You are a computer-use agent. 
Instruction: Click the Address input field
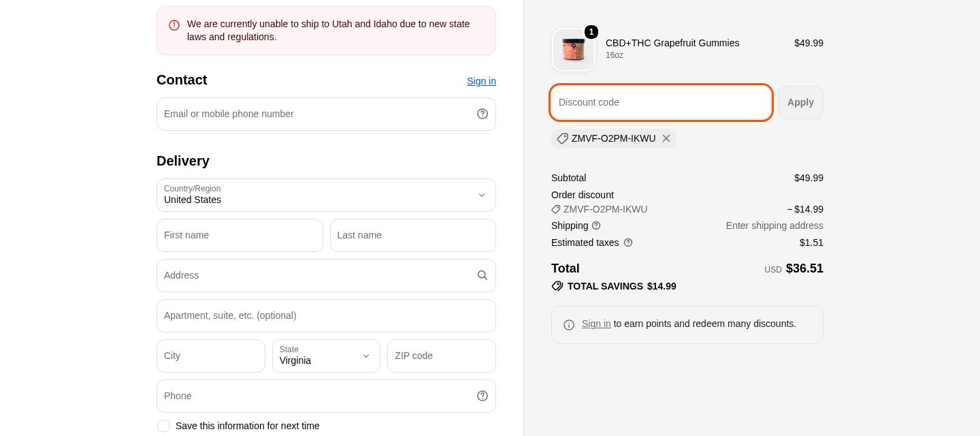[326, 275]
